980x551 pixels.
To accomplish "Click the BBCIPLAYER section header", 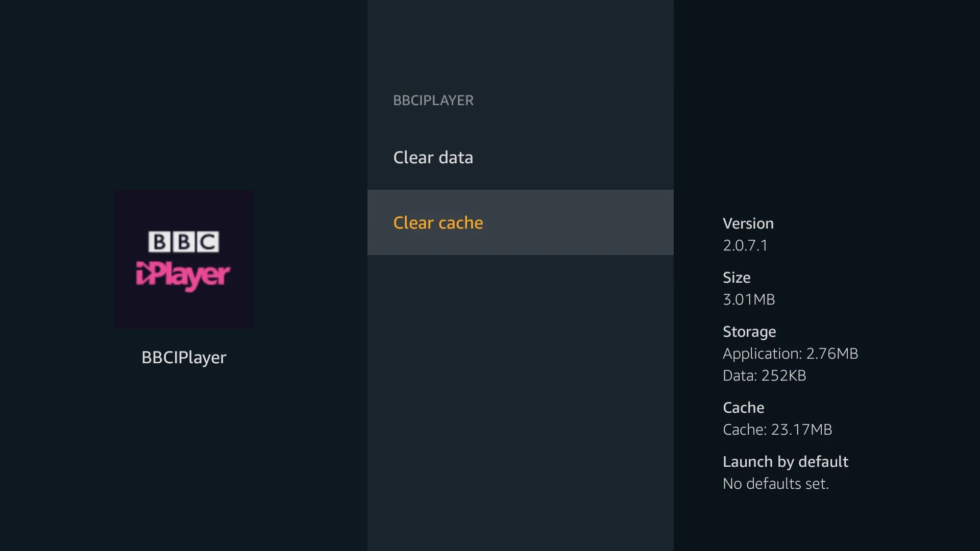I will pyautogui.click(x=433, y=100).
